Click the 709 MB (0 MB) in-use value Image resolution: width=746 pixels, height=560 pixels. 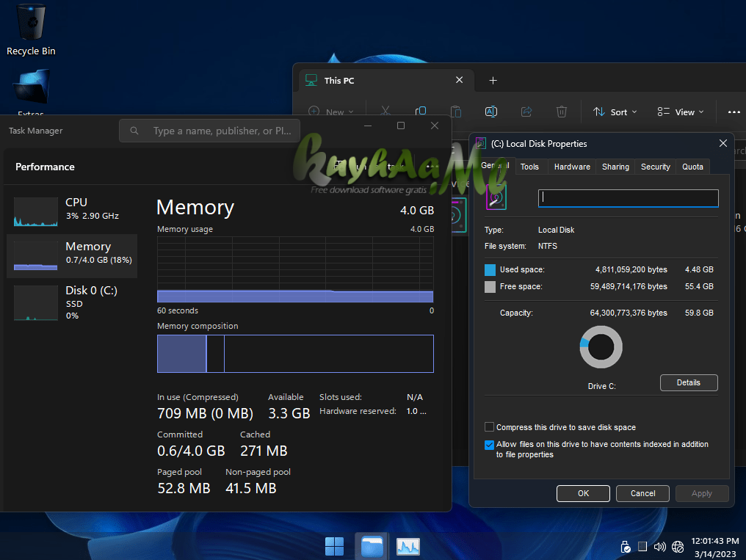205,413
